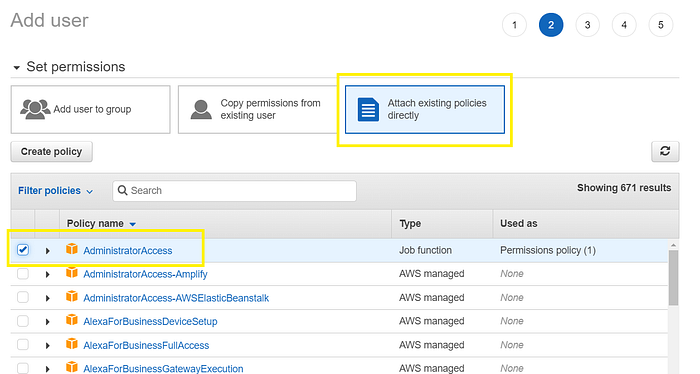
Task: Tick the AlexaForBusinessFullAccess checkbox
Action: pyautogui.click(x=23, y=345)
